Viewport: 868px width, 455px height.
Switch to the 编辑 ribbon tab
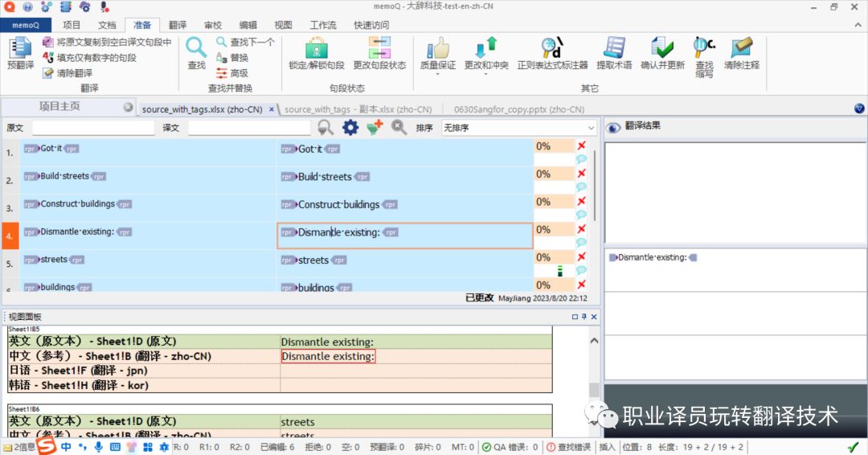pos(248,25)
